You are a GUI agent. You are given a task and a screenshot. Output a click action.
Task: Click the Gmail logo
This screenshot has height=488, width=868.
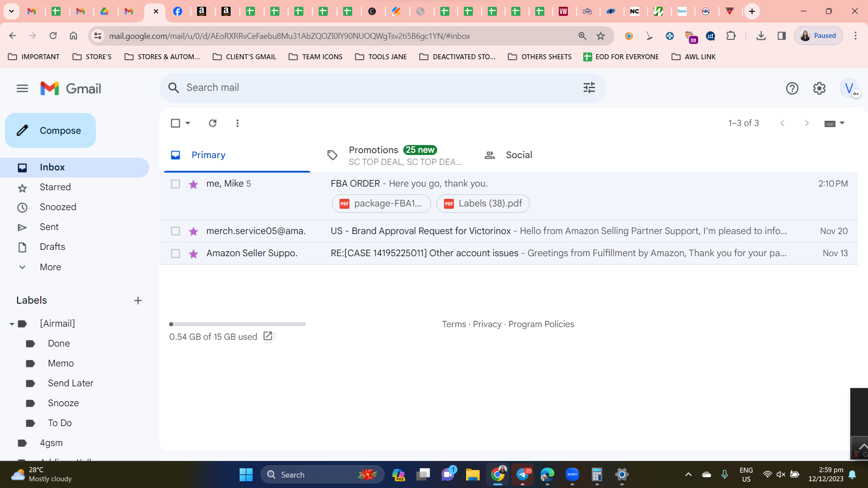pyautogui.click(x=71, y=89)
